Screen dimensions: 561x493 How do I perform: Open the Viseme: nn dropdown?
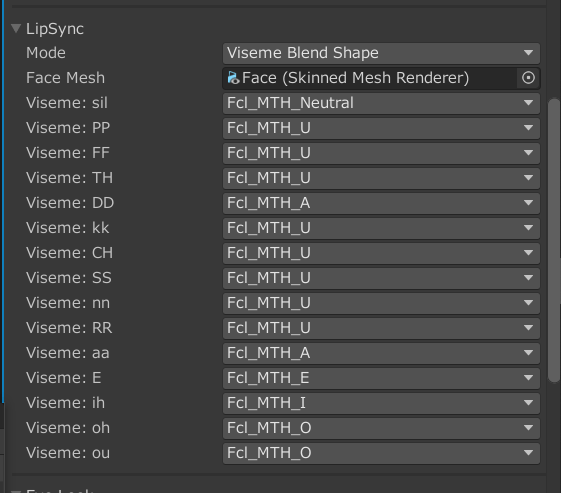381,303
